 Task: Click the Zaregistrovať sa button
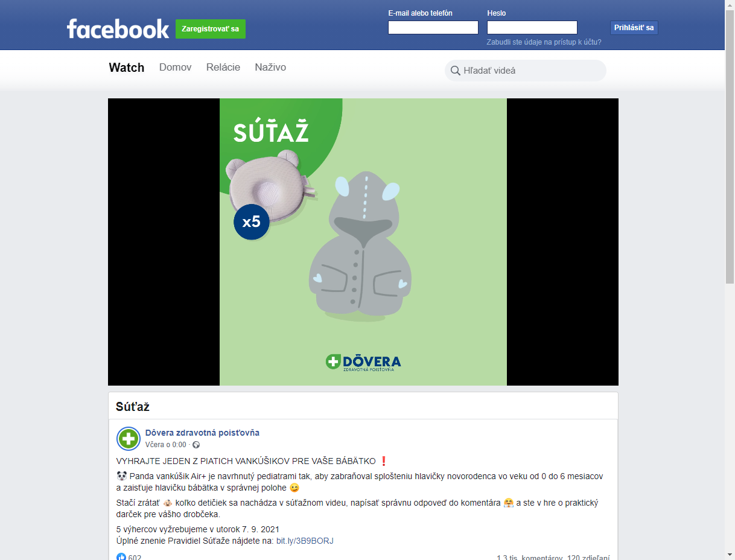[211, 29]
